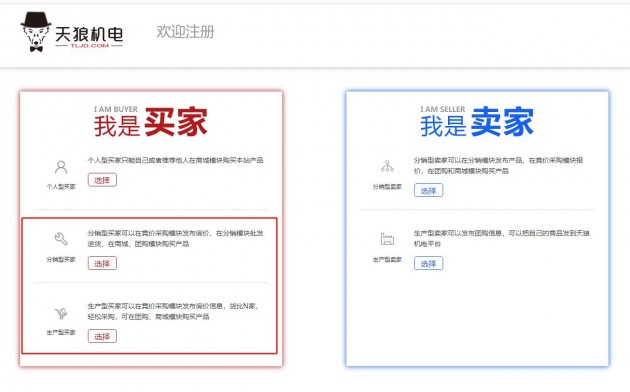Image resolution: width=630 pixels, height=392 pixels.
Task: Click the production seller description text
Action: pyautogui.click(x=502, y=239)
